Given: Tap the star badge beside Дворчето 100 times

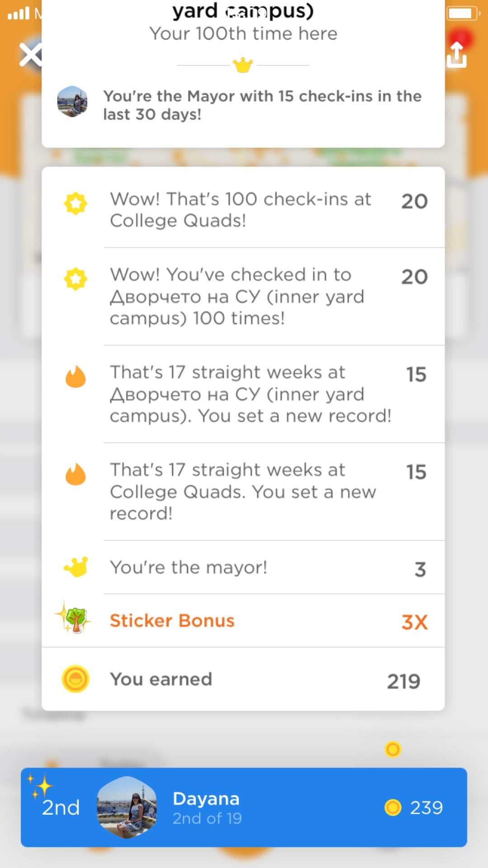Looking at the screenshot, I should [76, 279].
